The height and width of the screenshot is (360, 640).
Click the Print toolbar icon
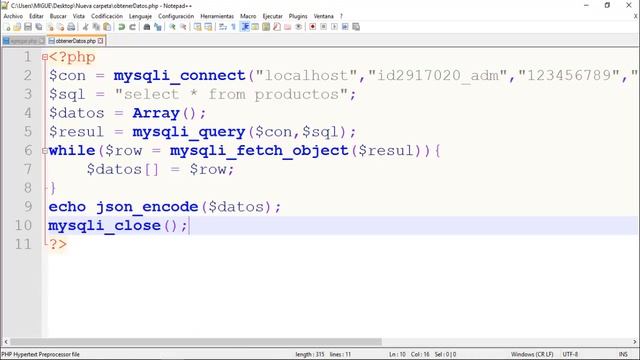click(71, 27)
